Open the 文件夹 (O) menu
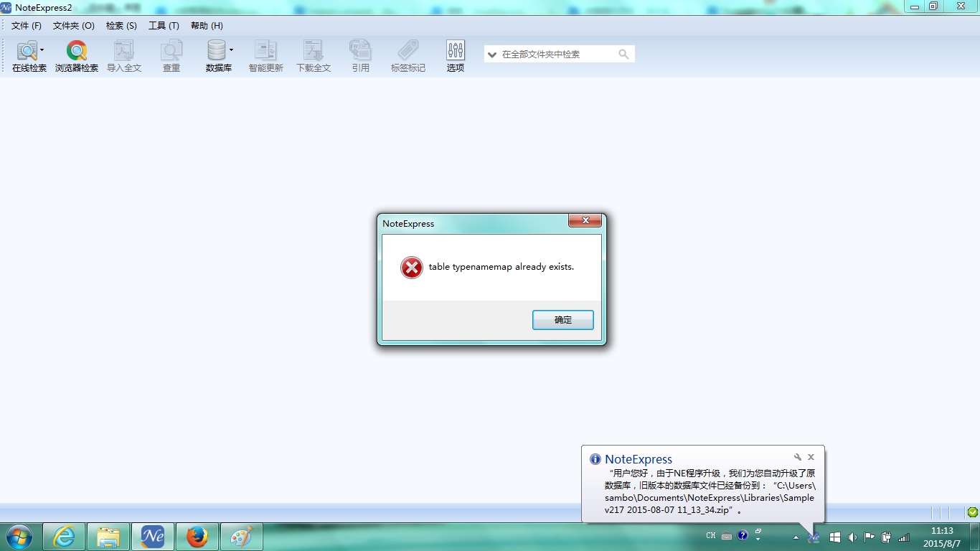 pos(74,25)
